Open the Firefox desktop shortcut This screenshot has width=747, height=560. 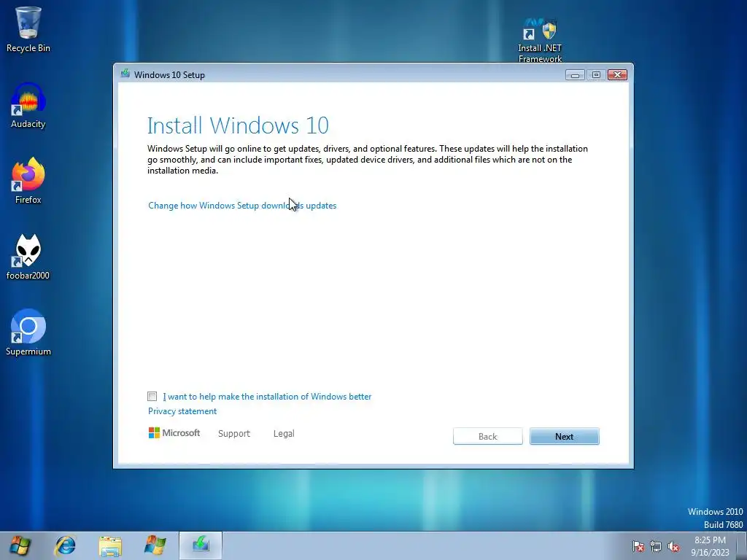point(28,181)
